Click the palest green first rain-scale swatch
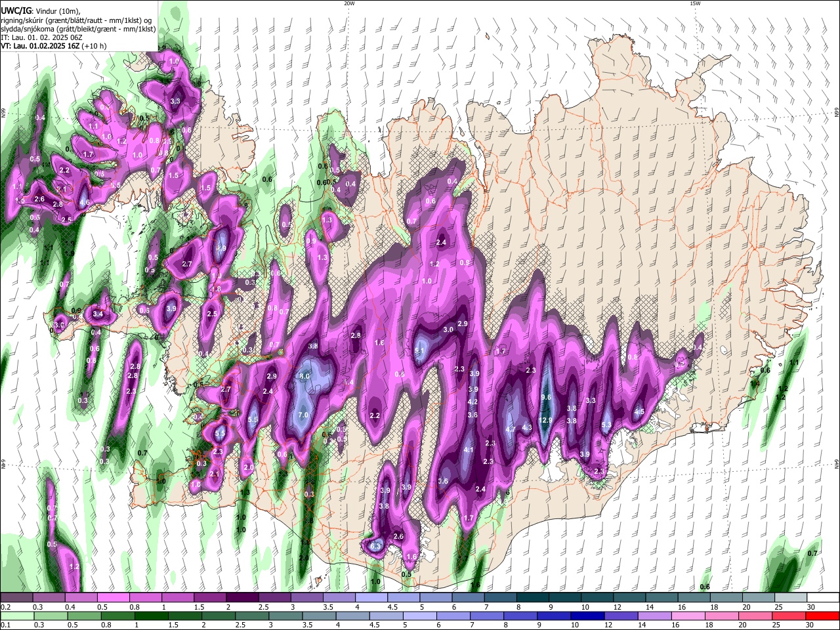This screenshot has width=840, height=630. coord(16,616)
